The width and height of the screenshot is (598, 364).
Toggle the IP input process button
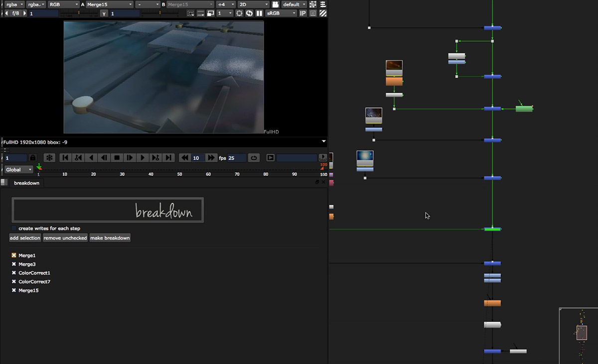(302, 13)
